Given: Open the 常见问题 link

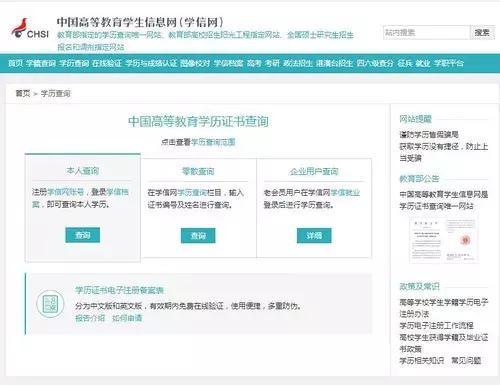Looking at the screenshot, I should pyautogui.click(x=466, y=360).
